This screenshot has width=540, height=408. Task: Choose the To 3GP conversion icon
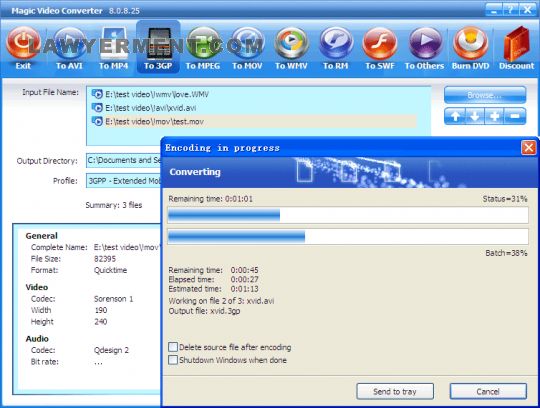click(x=158, y=43)
